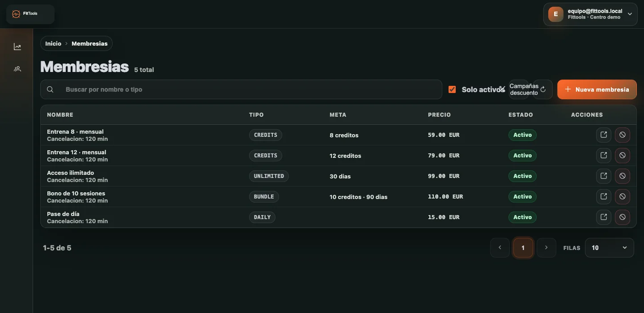Click Nueva membresia button
Image resolution: width=644 pixels, height=313 pixels.
[597, 89]
